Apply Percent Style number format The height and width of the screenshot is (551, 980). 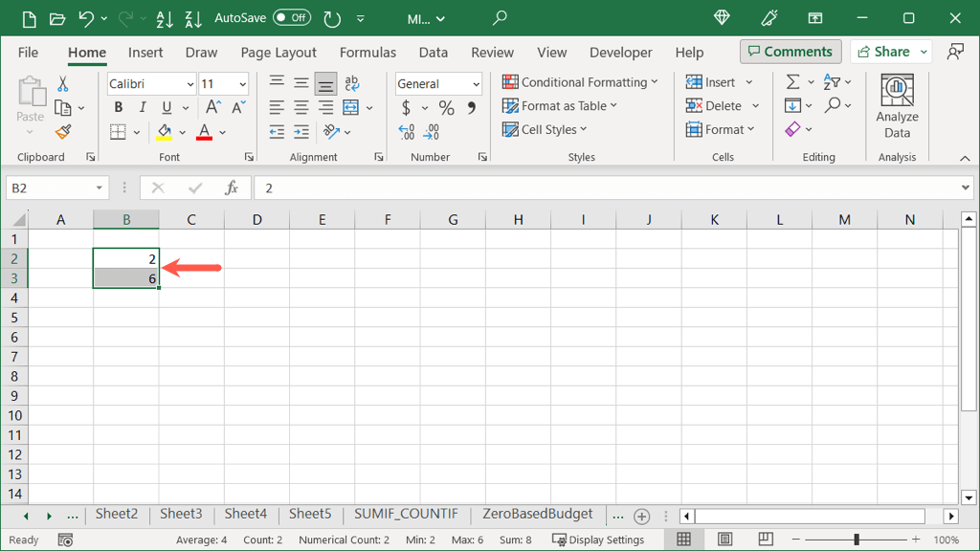446,108
